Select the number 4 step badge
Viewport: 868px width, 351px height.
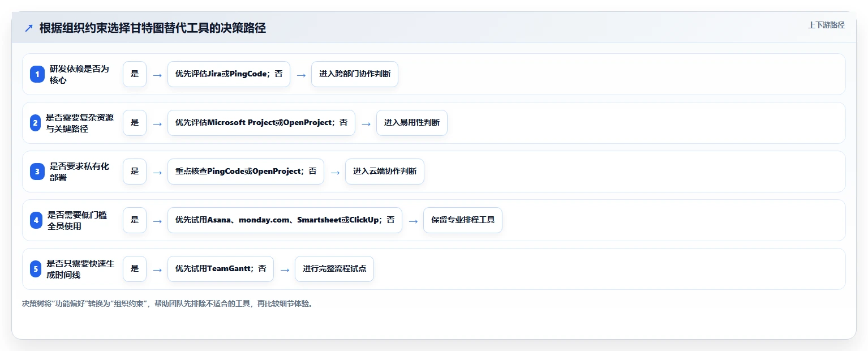(x=36, y=220)
